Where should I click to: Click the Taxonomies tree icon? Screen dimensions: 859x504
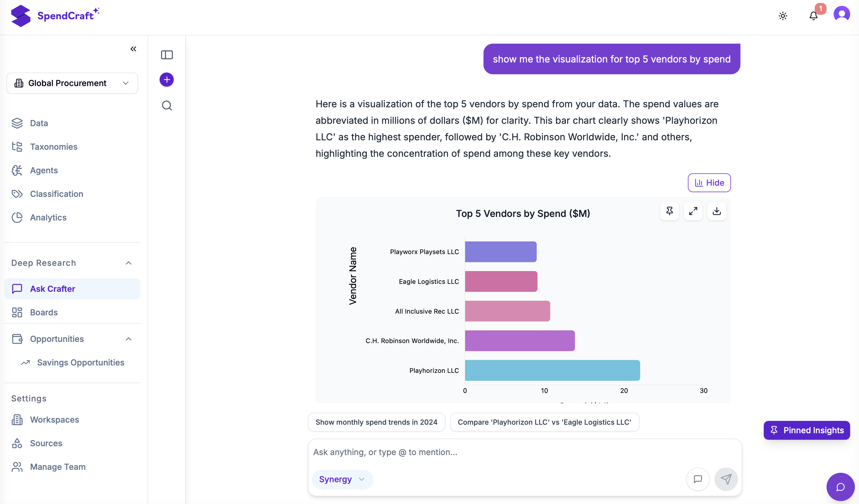click(x=17, y=146)
